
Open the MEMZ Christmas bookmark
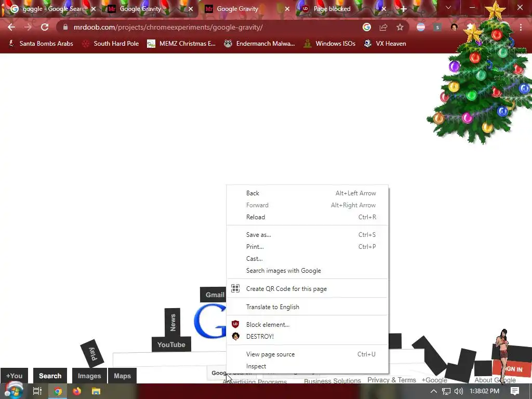(181, 44)
